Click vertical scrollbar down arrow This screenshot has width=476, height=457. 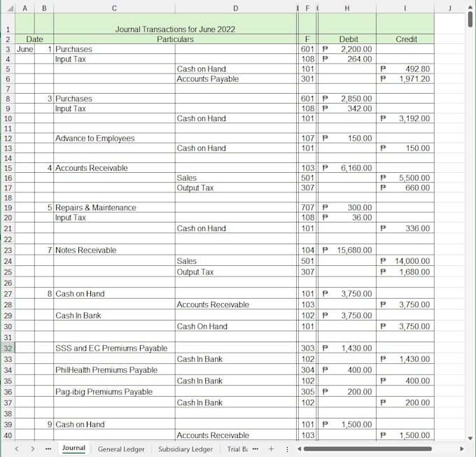pyautogui.click(x=470, y=438)
